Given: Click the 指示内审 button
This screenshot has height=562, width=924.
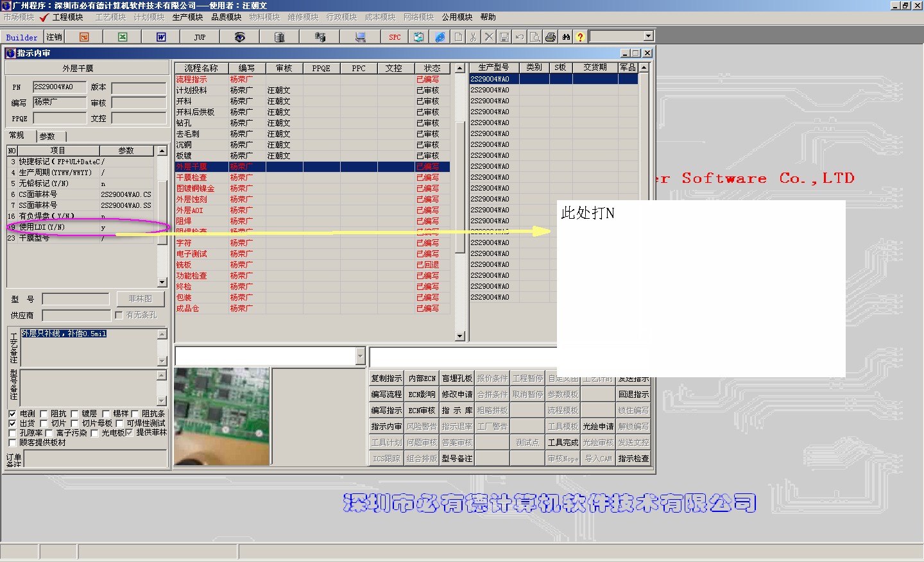Looking at the screenshot, I should (386, 427).
